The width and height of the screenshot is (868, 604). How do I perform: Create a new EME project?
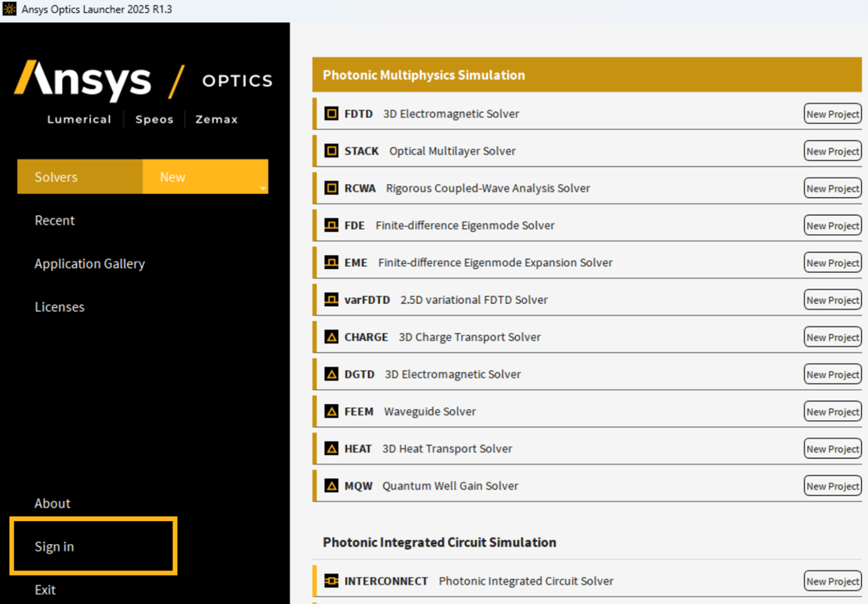pos(833,262)
